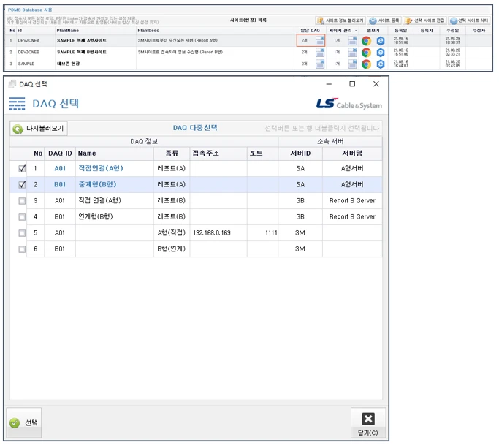Click PlantName column header

[x=95, y=31]
